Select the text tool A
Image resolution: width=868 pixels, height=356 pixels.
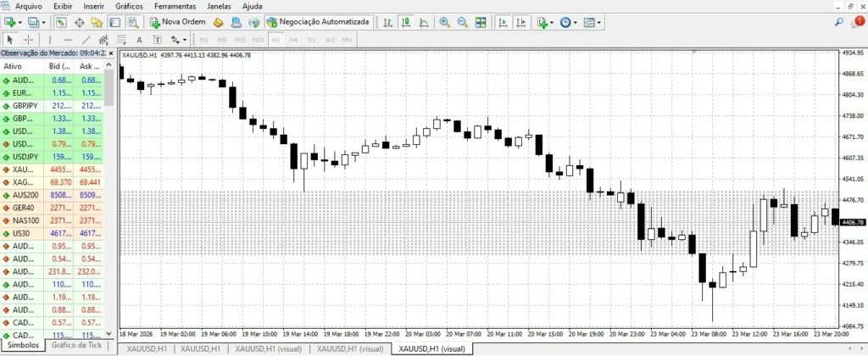coord(140,39)
